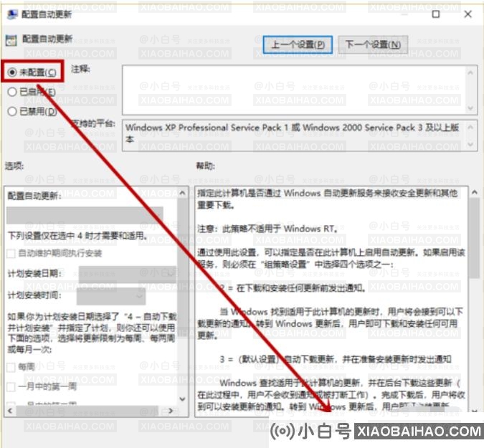Click the window title bar app icon
Viewport: 484px width, 448px height.
pyautogui.click(x=12, y=14)
